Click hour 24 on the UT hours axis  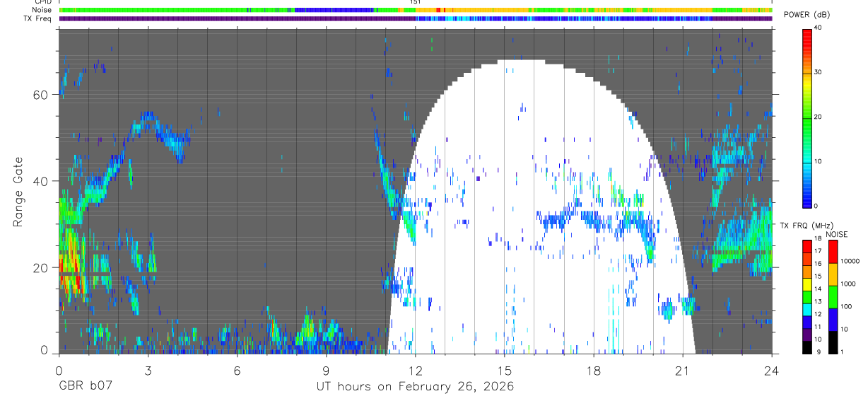(x=772, y=370)
